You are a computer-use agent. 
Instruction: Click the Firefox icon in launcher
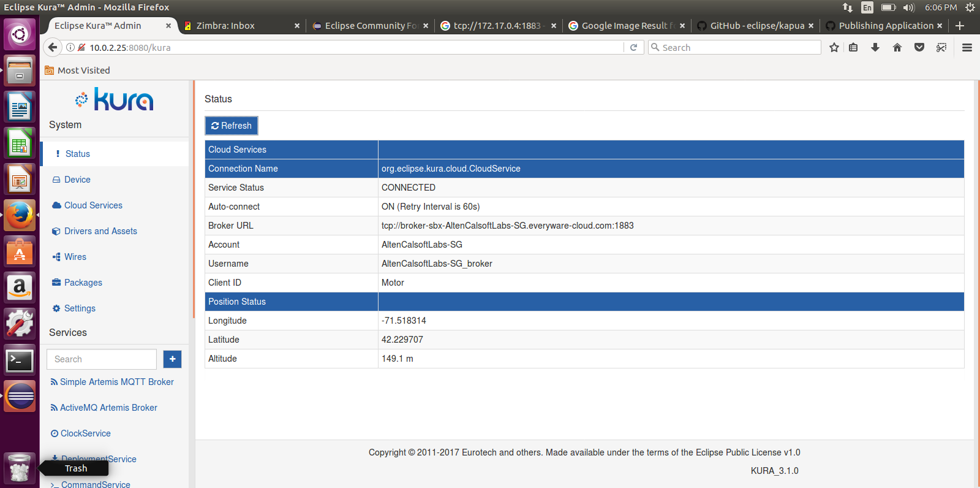coord(20,215)
